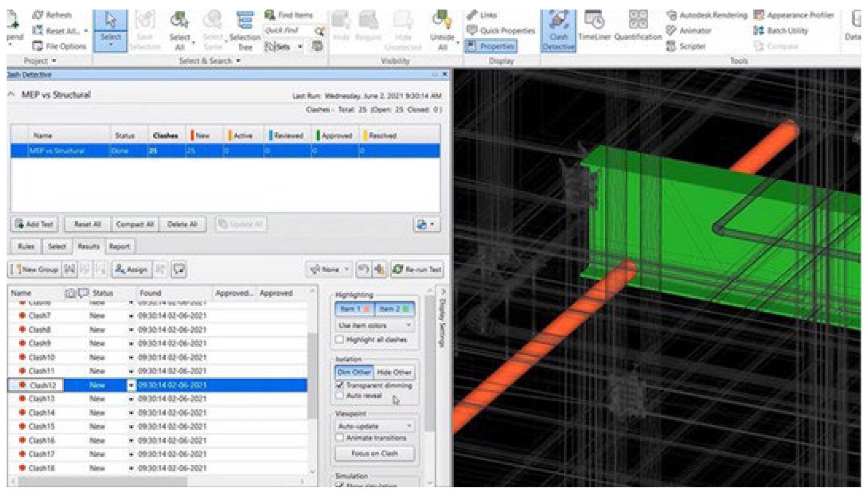The image size is (868, 494).
Task: Open status dropdown for Clash12
Action: pos(131,385)
